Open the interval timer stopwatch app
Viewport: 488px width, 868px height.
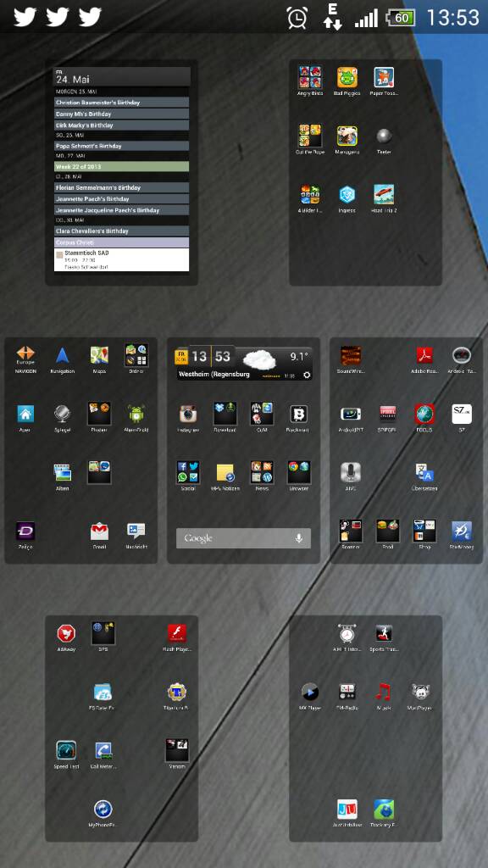click(347, 633)
